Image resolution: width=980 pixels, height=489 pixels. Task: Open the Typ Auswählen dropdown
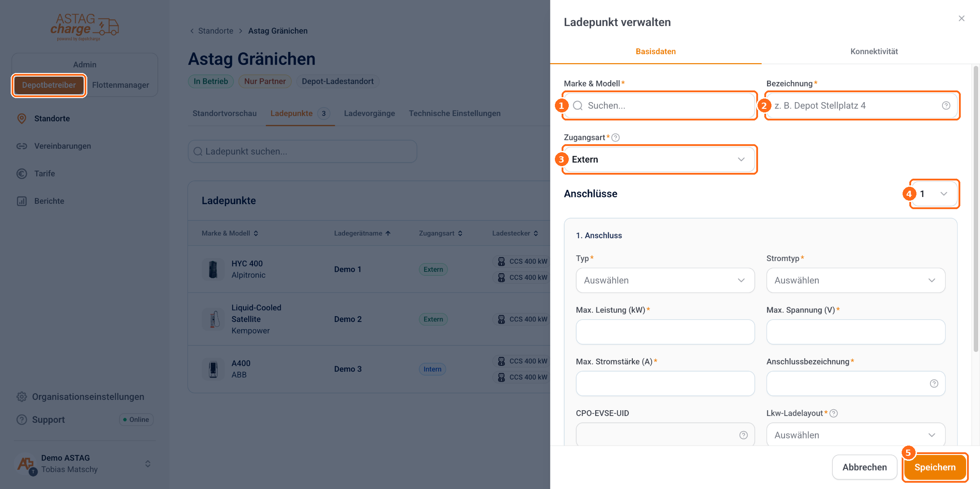pyautogui.click(x=665, y=280)
